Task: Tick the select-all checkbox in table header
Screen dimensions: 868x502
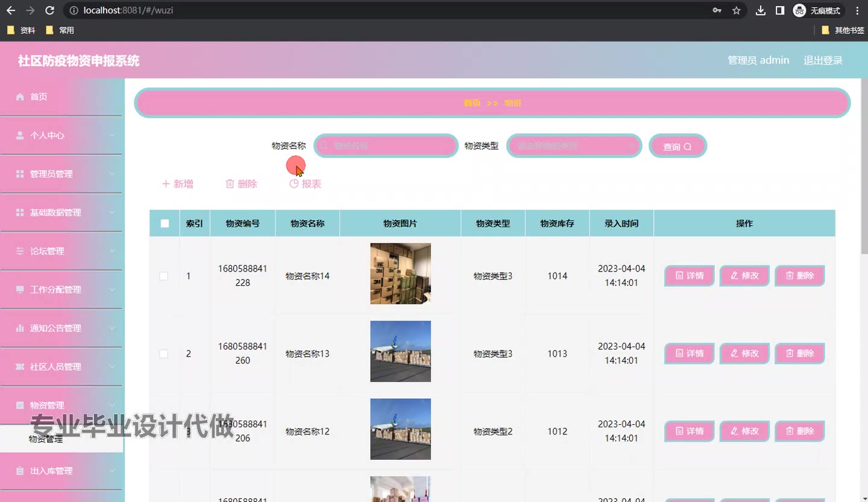Action: (165, 223)
